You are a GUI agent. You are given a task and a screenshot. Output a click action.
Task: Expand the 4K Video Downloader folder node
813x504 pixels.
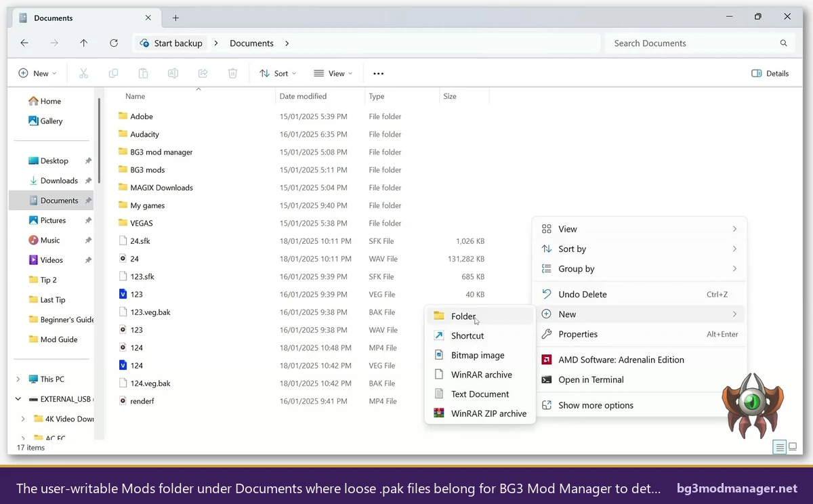pos(23,419)
